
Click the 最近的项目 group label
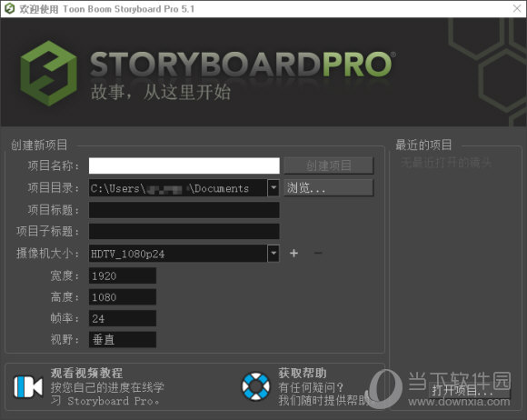click(x=423, y=145)
